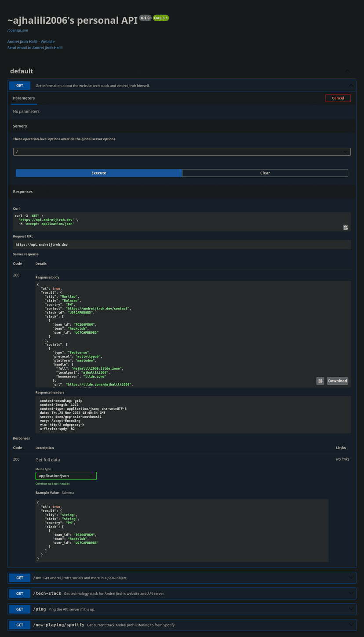364x637 pixels.
Task: Switch to the Schema tab
Action: [x=68, y=493]
